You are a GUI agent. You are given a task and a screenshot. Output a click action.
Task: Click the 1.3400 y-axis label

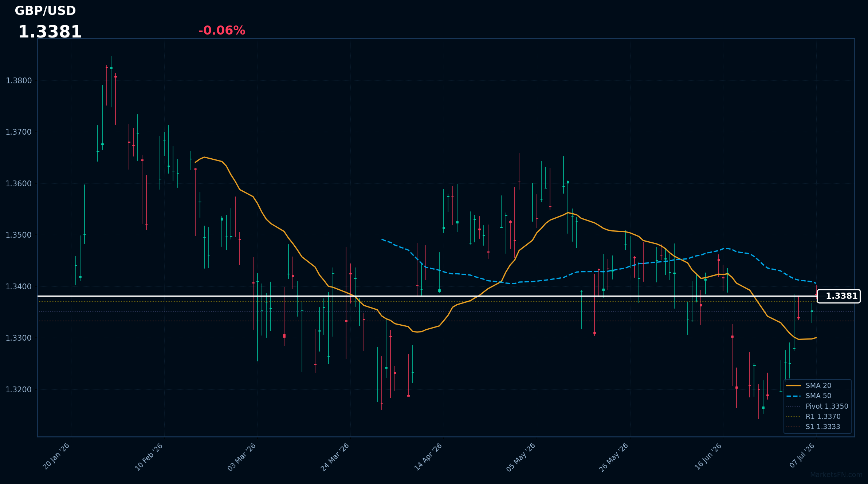(x=19, y=287)
